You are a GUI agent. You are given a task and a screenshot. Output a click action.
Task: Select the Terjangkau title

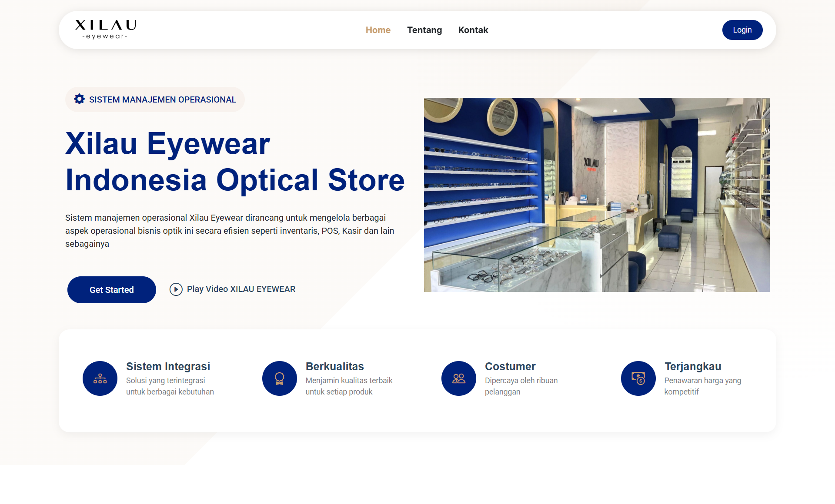click(x=693, y=366)
